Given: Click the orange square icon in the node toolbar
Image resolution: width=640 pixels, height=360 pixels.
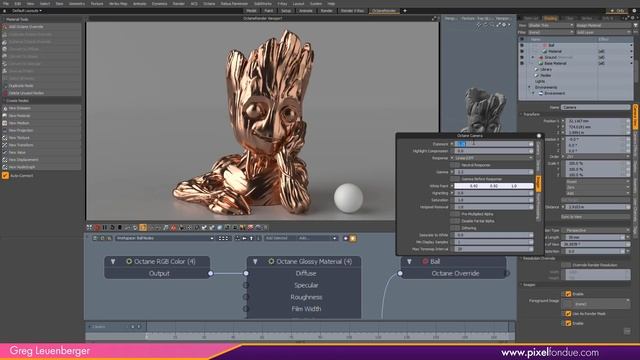Looking at the screenshot, I should pyautogui.click(x=353, y=238).
